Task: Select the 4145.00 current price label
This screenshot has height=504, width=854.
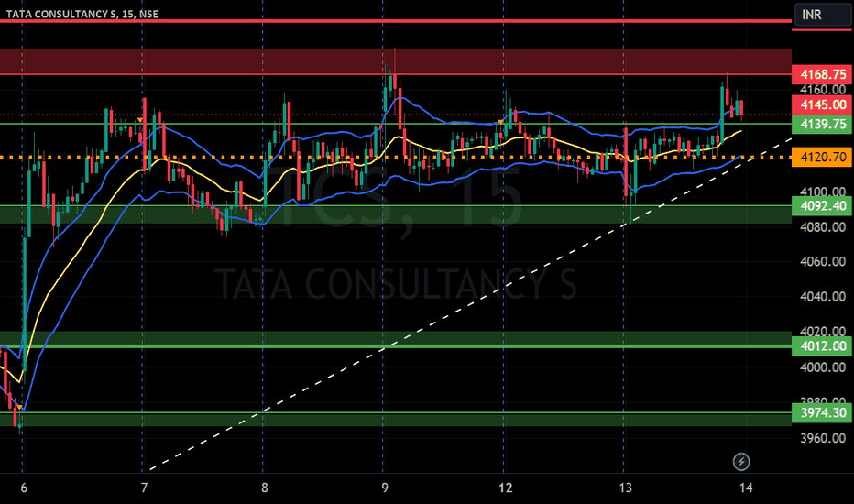Action: click(x=822, y=104)
